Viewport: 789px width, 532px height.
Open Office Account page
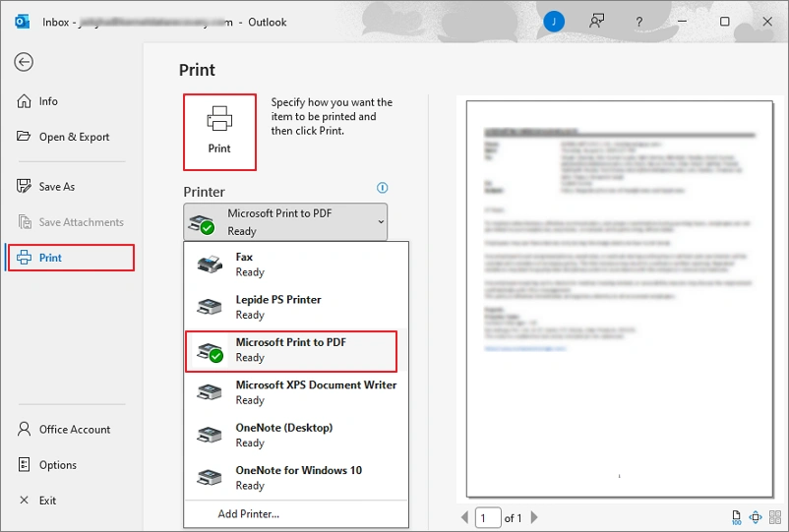coord(64,430)
